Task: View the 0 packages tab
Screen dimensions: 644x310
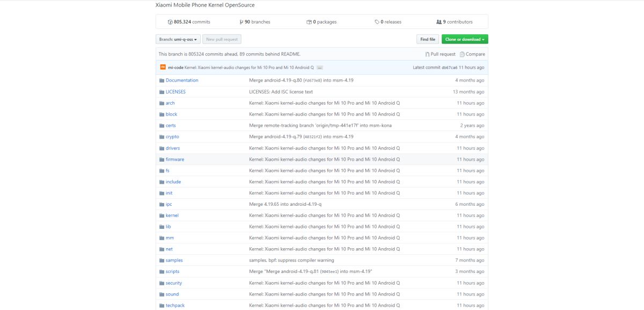Action: tap(321, 22)
